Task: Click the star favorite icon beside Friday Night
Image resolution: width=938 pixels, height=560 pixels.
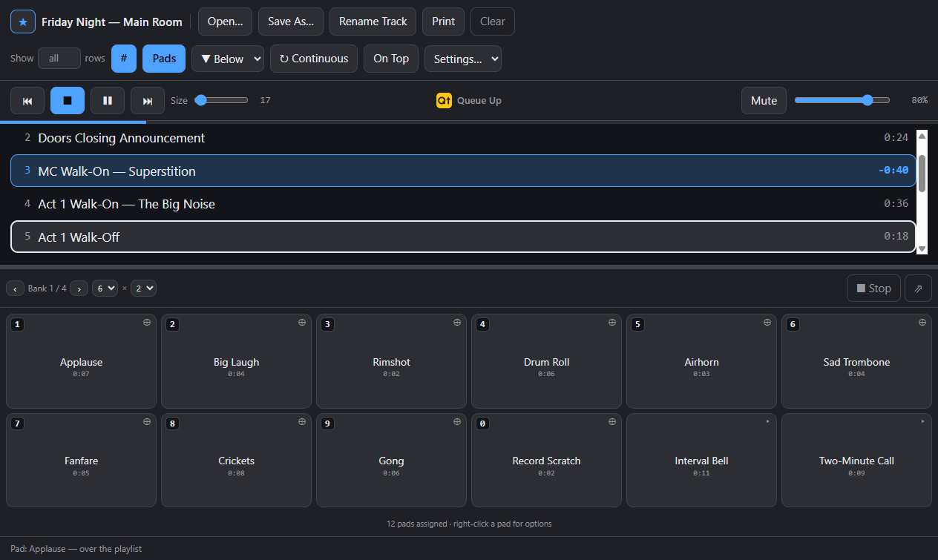Action: [23, 22]
